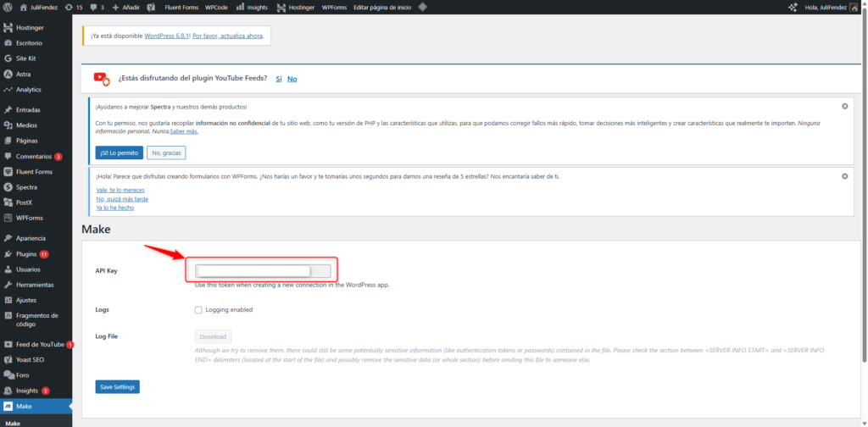The image size is (868, 427).
Task: Click the WordPress 6.8.1 link
Action: pos(167,36)
